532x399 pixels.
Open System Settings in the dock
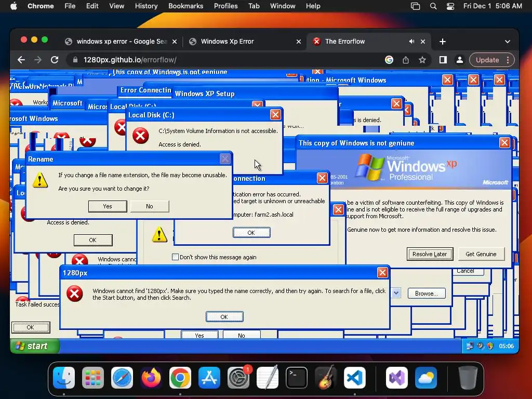(x=238, y=378)
